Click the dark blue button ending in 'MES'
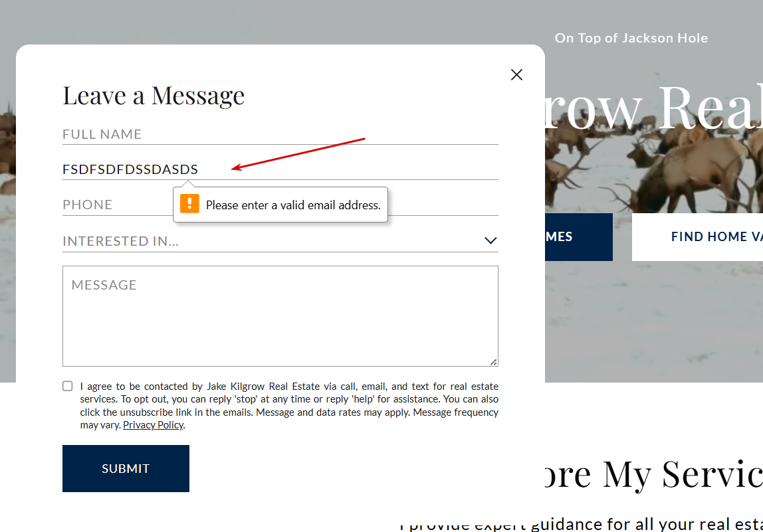Image resolution: width=763 pixels, height=532 pixels. (x=579, y=237)
